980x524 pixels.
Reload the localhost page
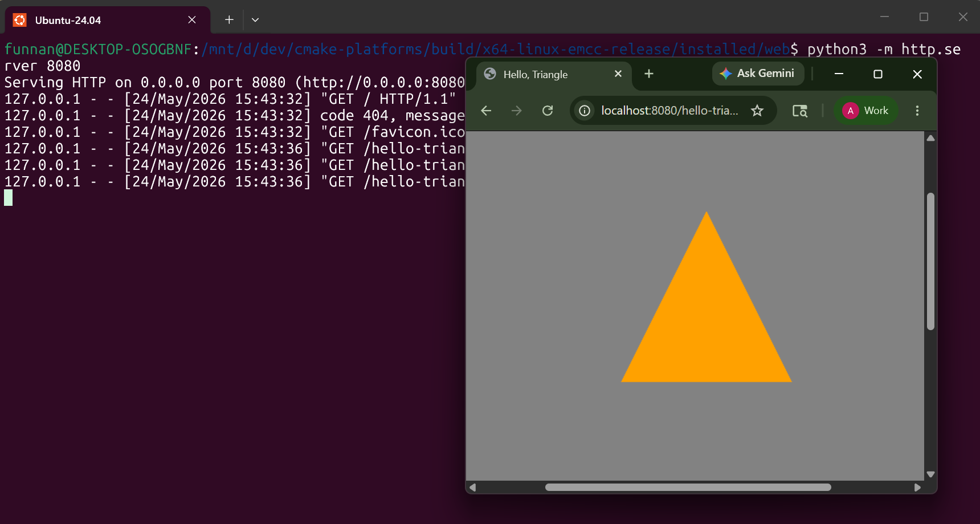coord(548,111)
